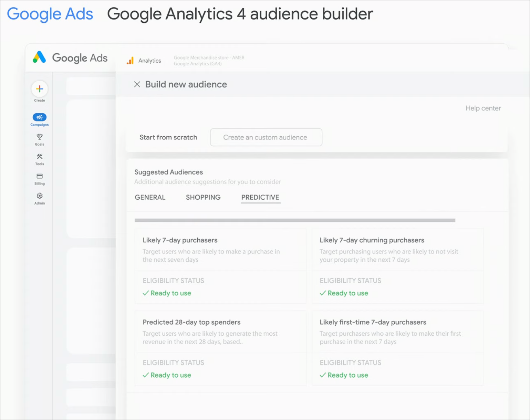This screenshot has width=530, height=420.
Task: Click the Google Ads triangle logo
Action: click(x=39, y=57)
